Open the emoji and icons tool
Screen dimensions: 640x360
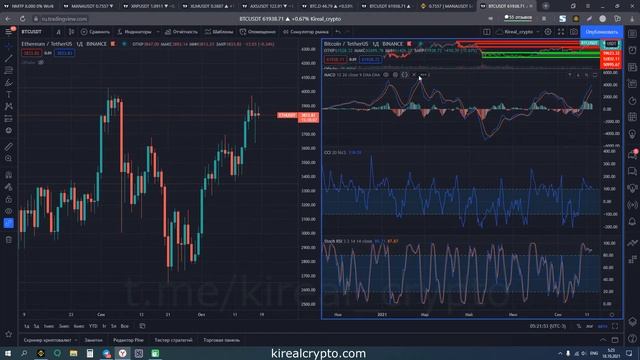9,130
